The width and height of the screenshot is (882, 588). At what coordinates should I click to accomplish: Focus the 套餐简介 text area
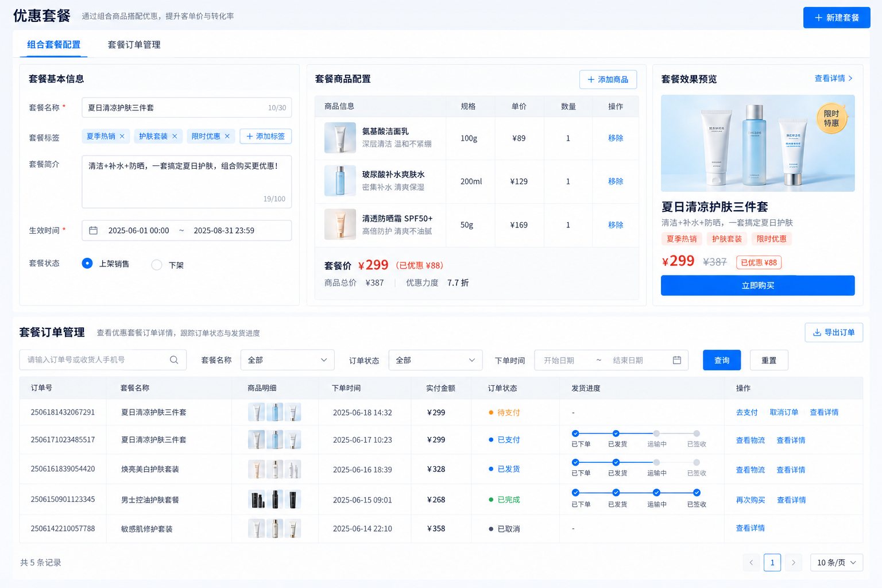coord(187,181)
